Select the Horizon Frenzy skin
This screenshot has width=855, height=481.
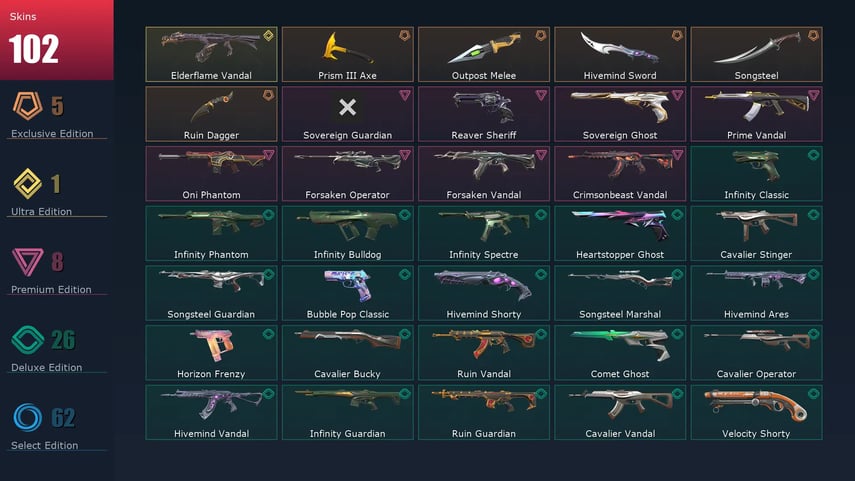(x=211, y=353)
